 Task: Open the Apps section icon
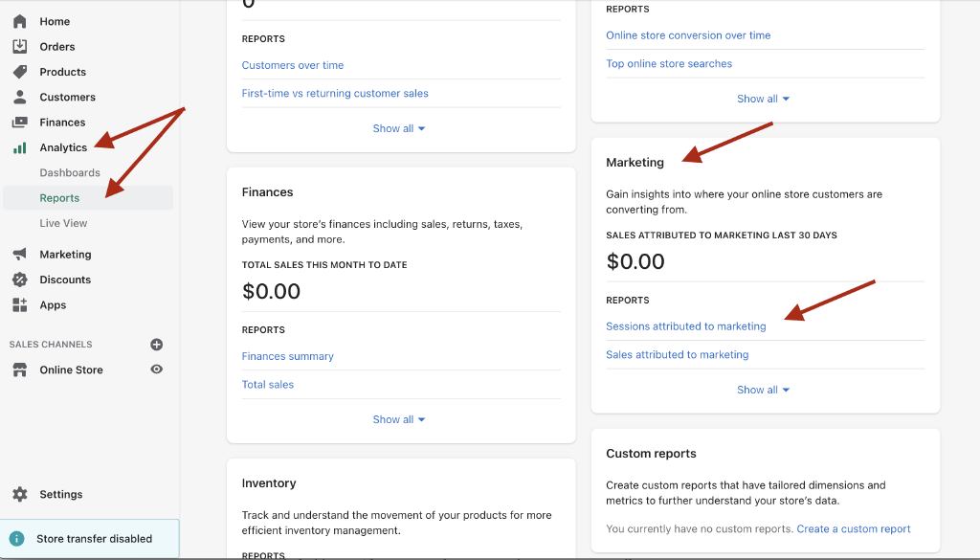21,304
